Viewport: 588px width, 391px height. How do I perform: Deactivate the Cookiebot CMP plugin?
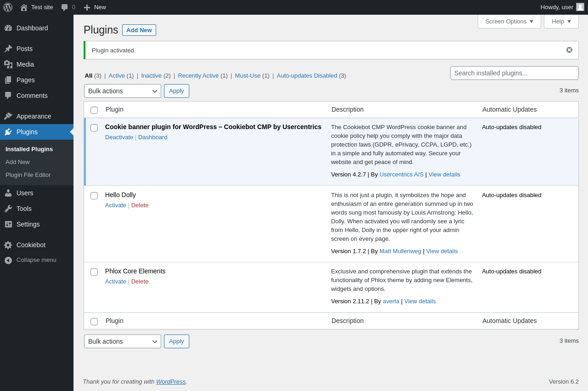(x=119, y=137)
